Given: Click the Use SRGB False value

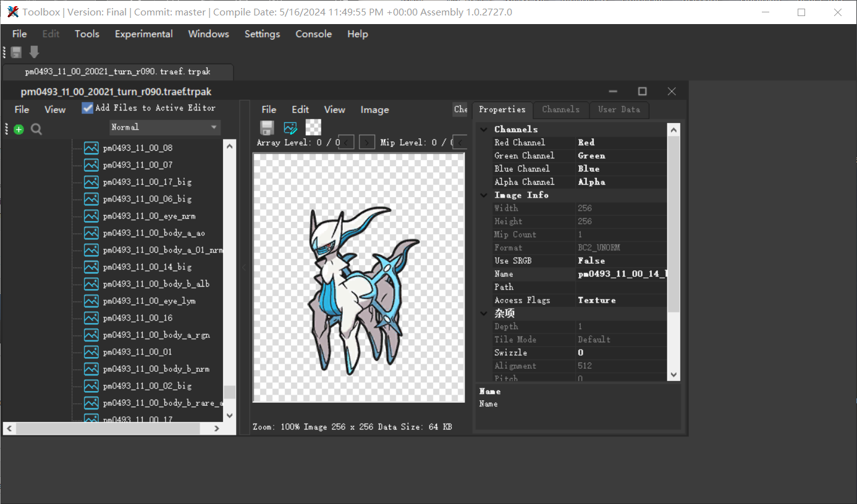Looking at the screenshot, I should point(622,261).
